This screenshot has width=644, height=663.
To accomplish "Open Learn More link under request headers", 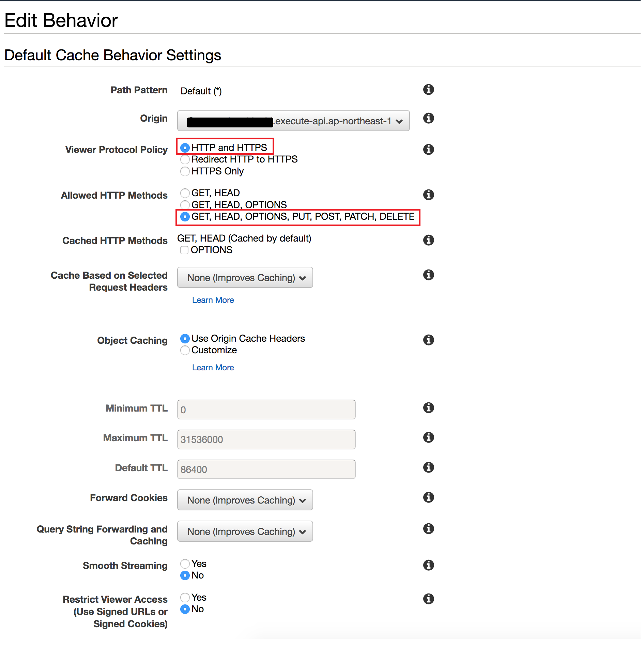I will click(x=213, y=300).
